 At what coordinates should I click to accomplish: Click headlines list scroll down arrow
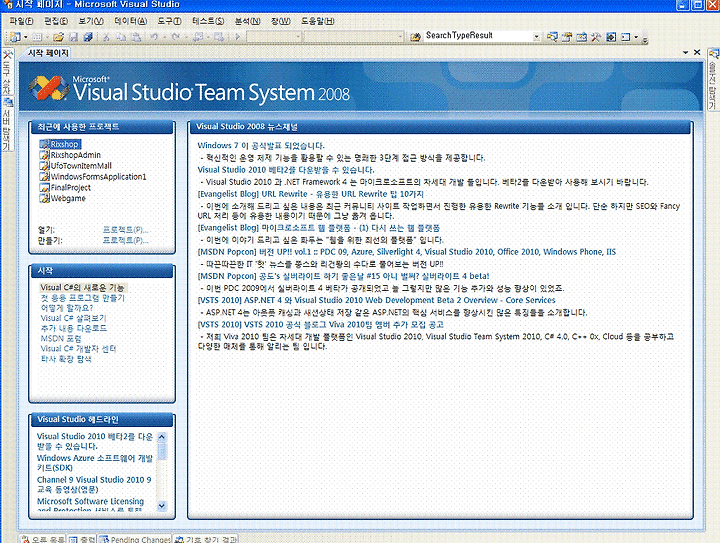point(161,506)
